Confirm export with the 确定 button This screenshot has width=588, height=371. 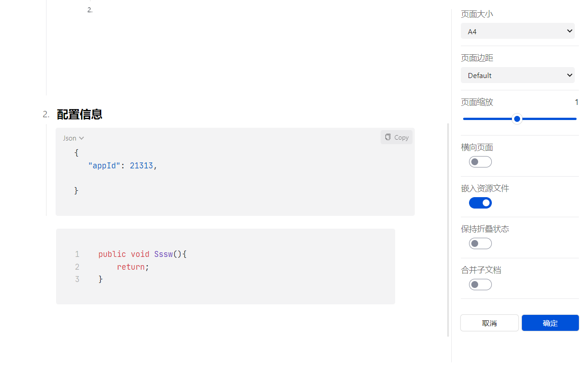click(x=550, y=323)
